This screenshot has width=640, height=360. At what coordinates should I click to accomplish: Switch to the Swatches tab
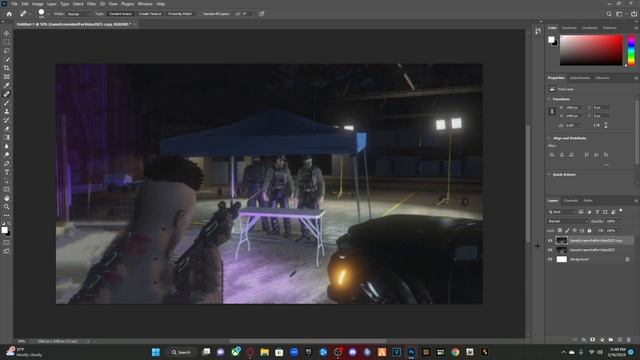569,28
